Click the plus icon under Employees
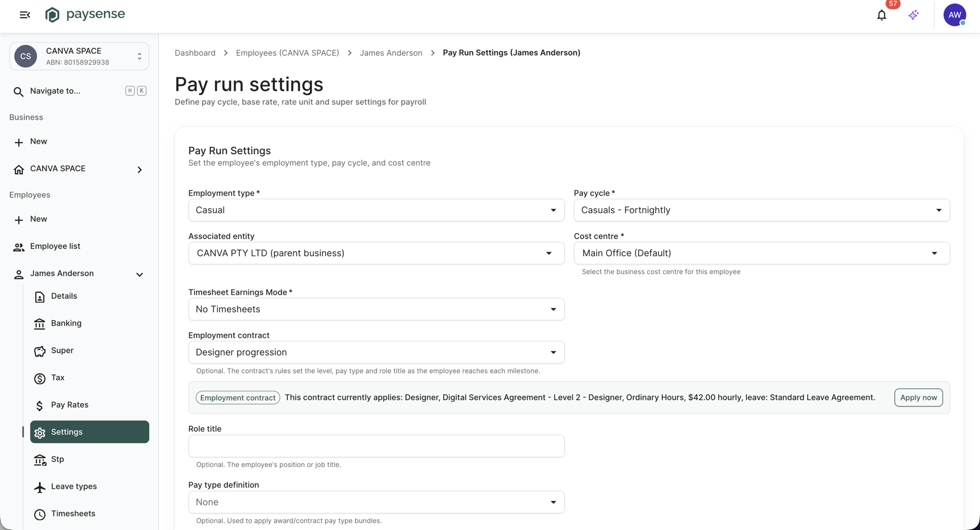The width and height of the screenshot is (980, 530). click(x=19, y=219)
